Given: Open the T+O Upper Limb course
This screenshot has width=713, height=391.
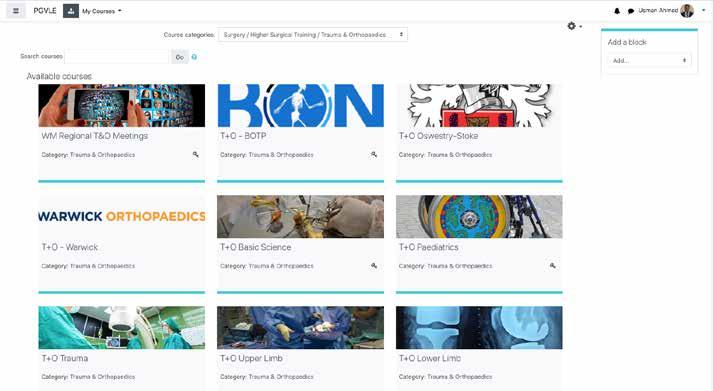Looking at the screenshot, I should [251, 358].
